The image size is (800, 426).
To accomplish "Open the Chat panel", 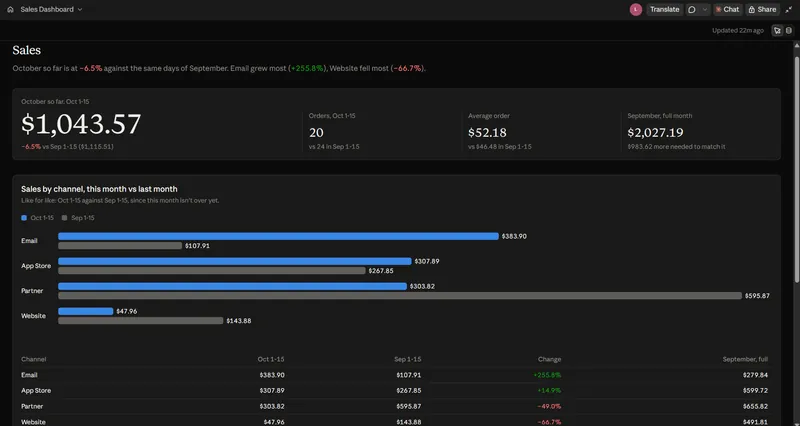I will [x=727, y=9].
